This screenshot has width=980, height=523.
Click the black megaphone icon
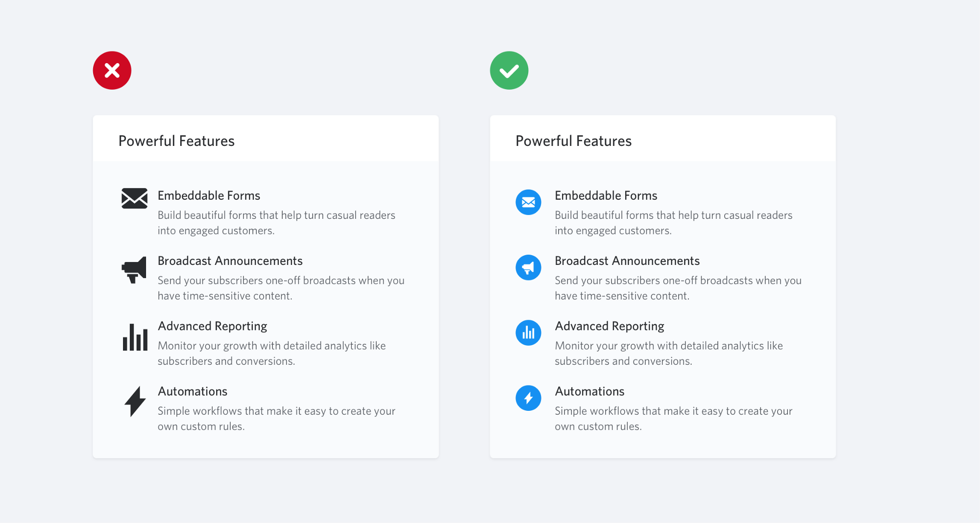coord(134,270)
